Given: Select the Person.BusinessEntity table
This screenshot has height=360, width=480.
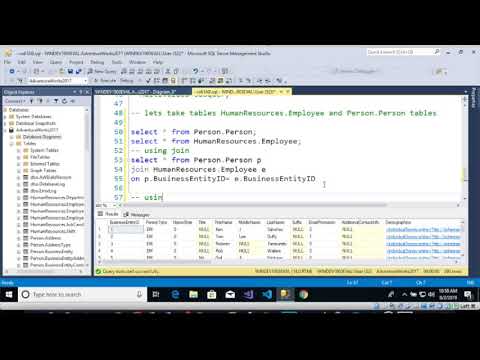Looking at the screenshot, I should [51, 252].
